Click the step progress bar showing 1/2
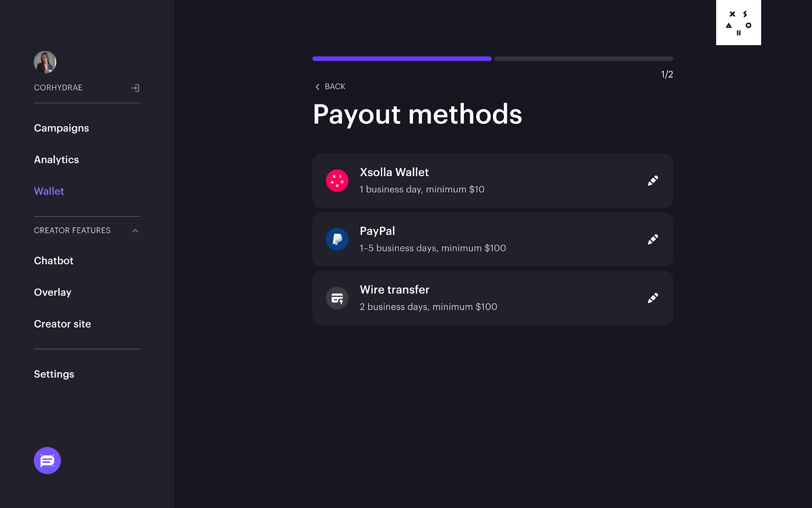The width and height of the screenshot is (812, 508). (492, 58)
